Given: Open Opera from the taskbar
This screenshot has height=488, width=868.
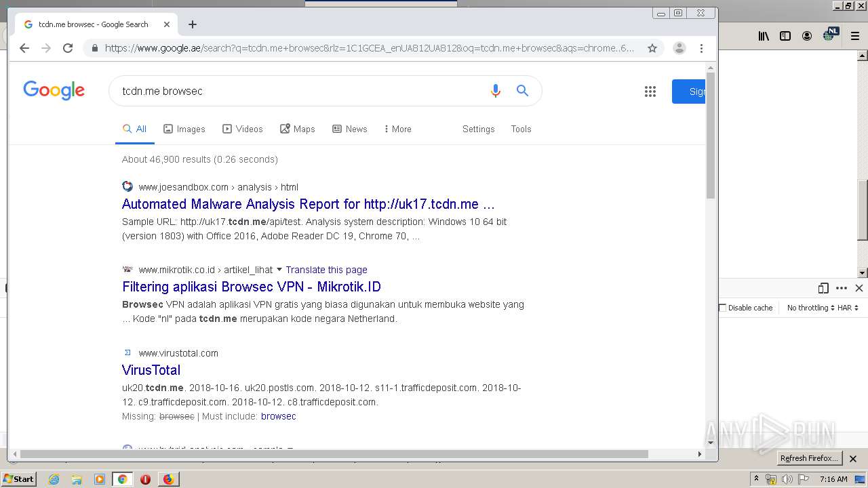Looking at the screenshot, I should [145, 479].
